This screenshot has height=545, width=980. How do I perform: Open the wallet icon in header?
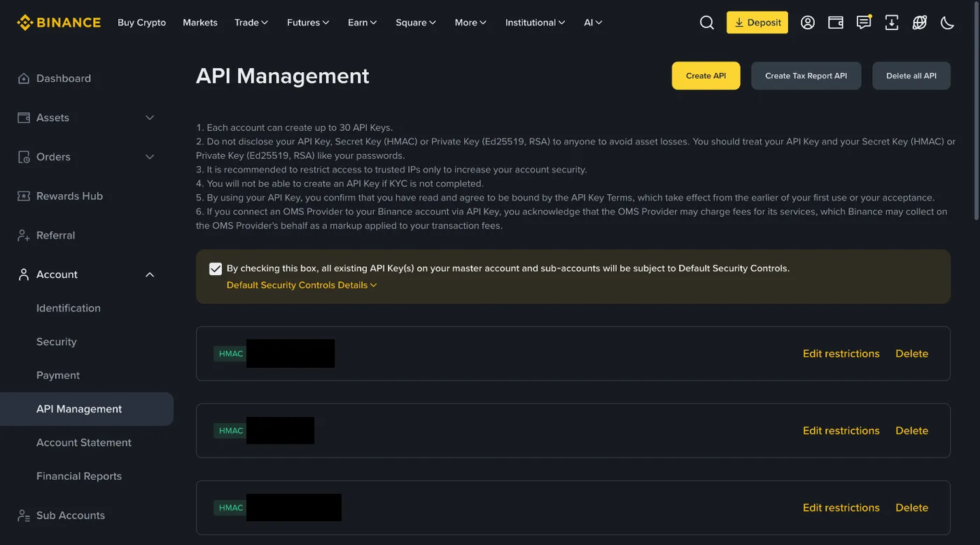point(836,22)
